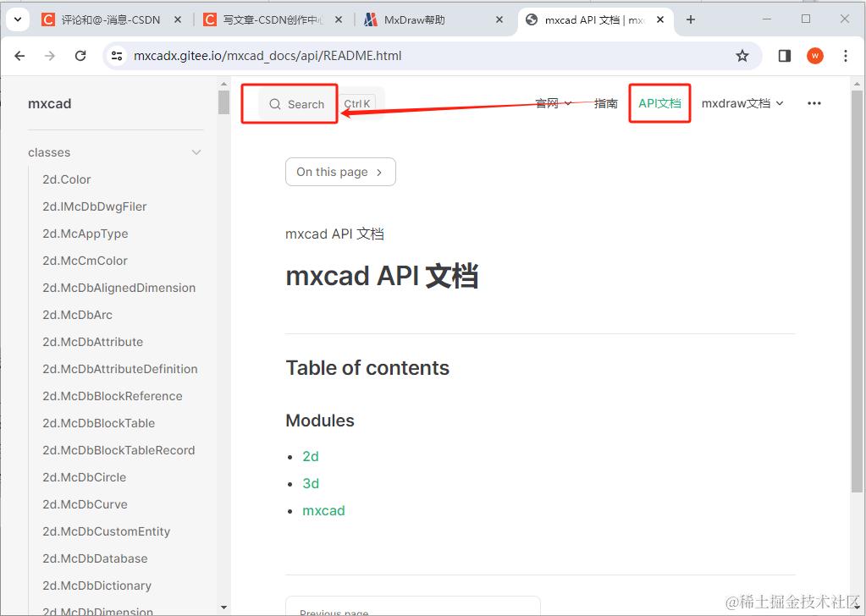Click the sidebar scrollbar up arrow
The image size is (866, 616).
tap(223, 84)
